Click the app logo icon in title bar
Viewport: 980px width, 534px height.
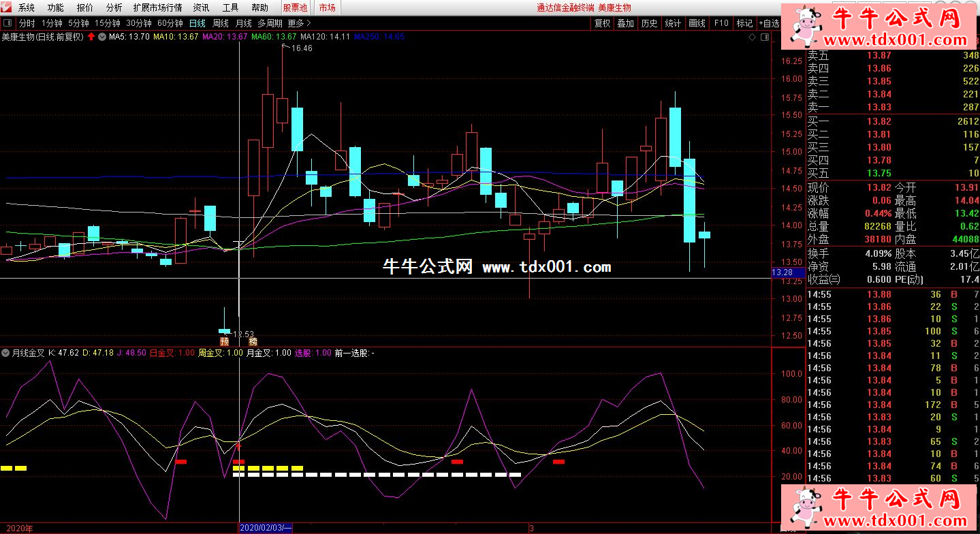point(7,7)
